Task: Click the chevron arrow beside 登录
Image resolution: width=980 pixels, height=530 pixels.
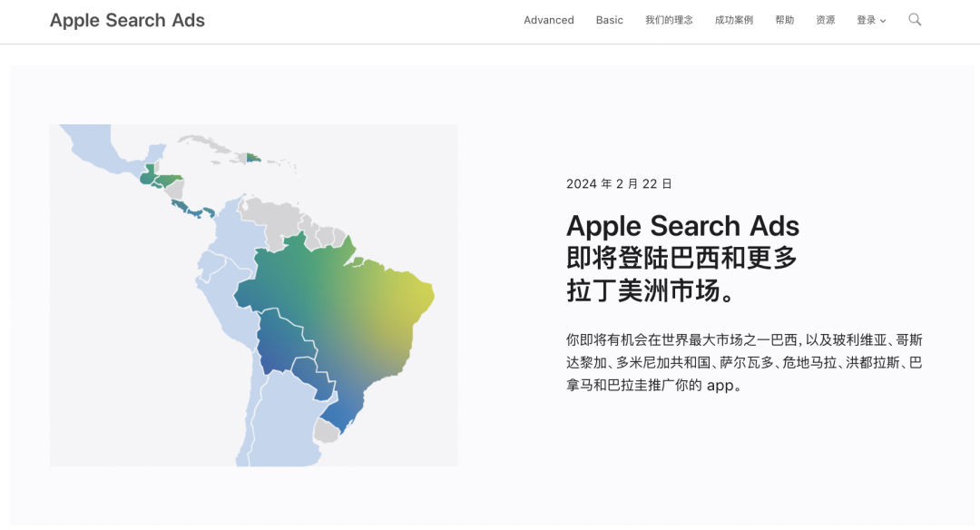Action: [x=883, y=21]
